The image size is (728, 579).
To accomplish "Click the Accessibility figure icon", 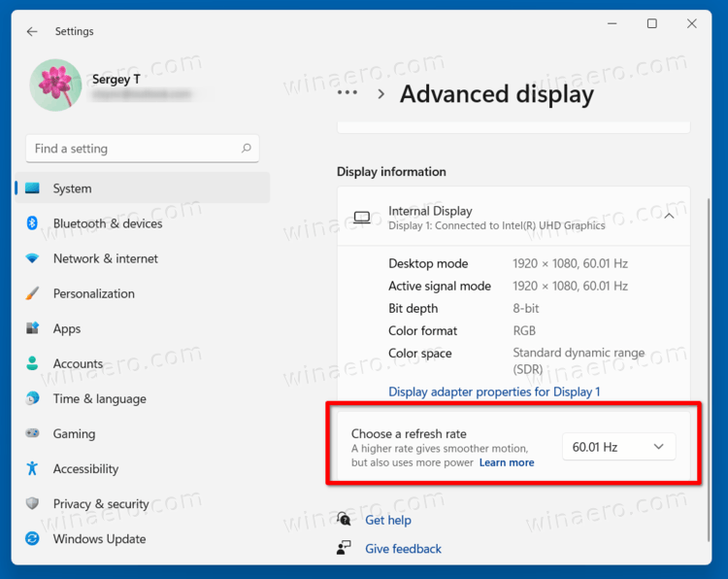I will 32,468.
